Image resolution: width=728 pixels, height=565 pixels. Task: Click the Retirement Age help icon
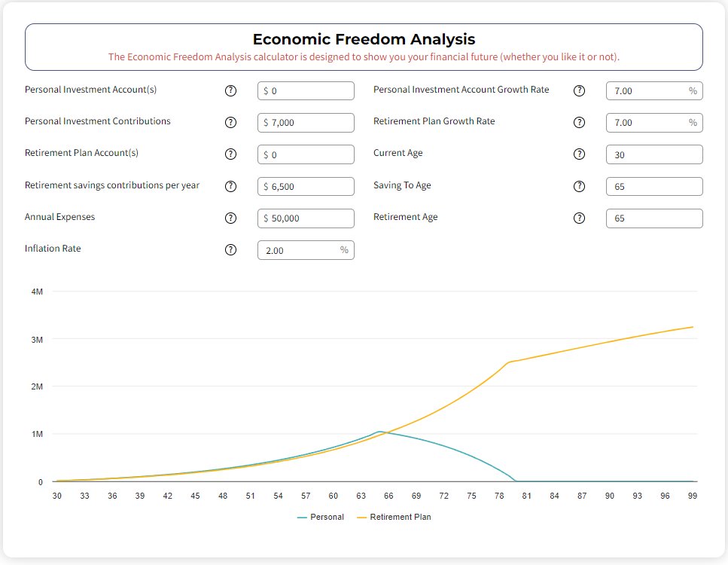point(579,218)
